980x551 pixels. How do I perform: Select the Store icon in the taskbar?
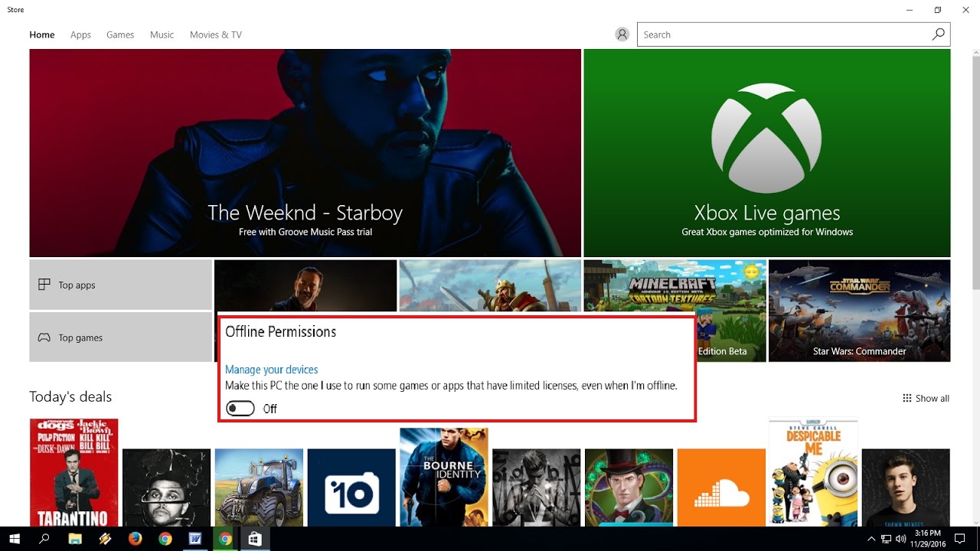pos(255,539)
